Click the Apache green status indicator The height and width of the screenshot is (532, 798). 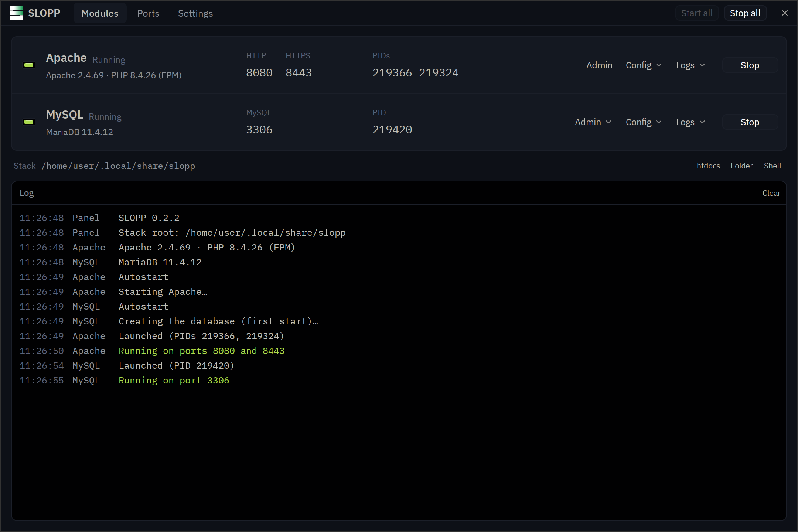(29, 65)
